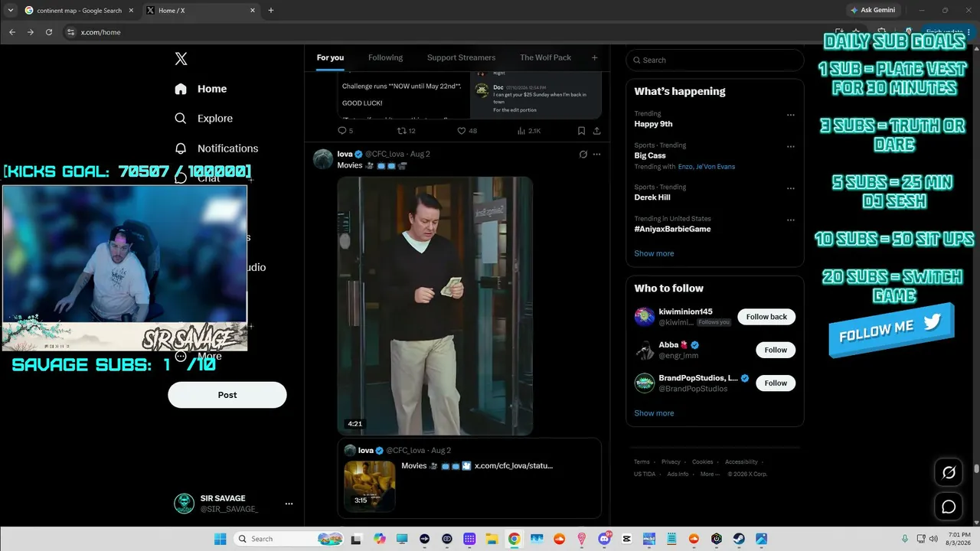Click the taskbar microphone icon
This screenshot has height=551, width=980.
pos(904,539)
